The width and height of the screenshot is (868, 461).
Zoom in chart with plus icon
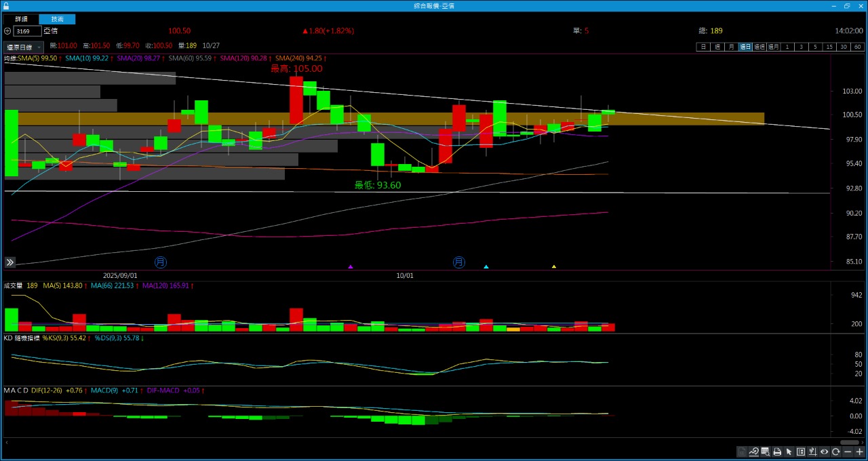point(859,452)
